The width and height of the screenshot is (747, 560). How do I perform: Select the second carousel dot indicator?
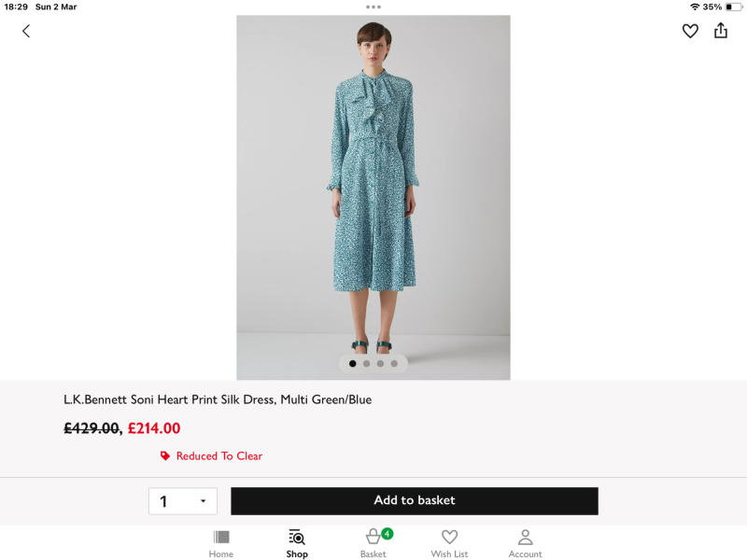(x=365, y=363)
